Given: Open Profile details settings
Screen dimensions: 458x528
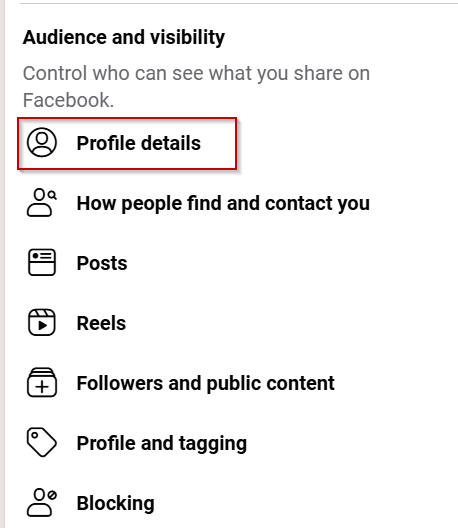Looking at the screenshot, I should [127, 143].
